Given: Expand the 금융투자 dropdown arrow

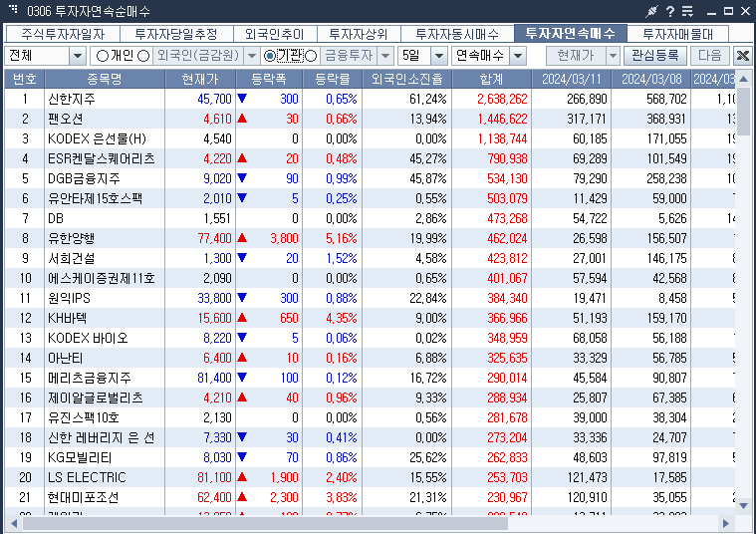Looking at the screenshot, I should click(x=385, y=56).
